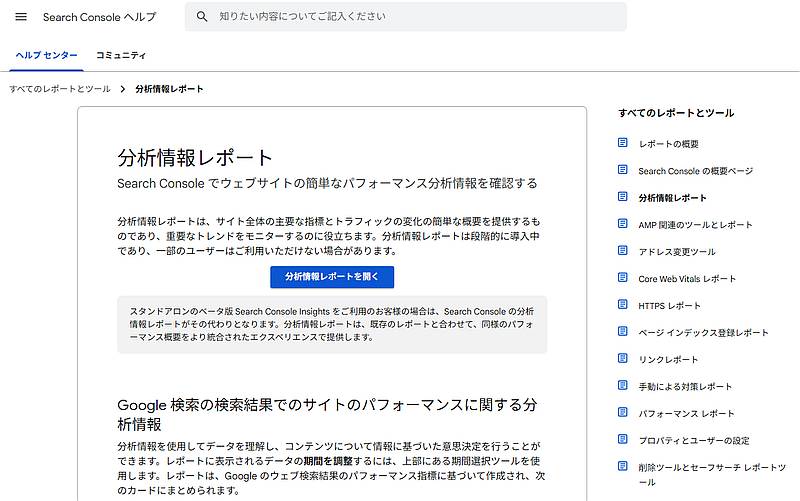Open Search Console の概要ページ article

(695, 171)
